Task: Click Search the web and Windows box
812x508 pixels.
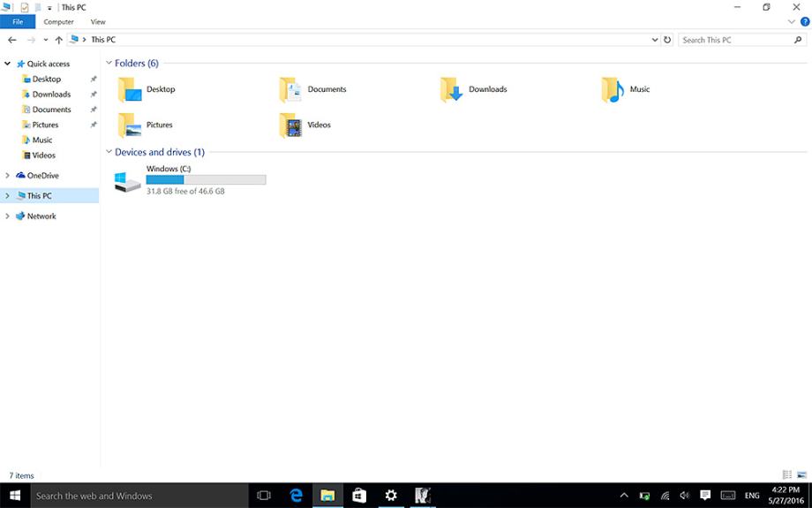Action: coord(139,496)
